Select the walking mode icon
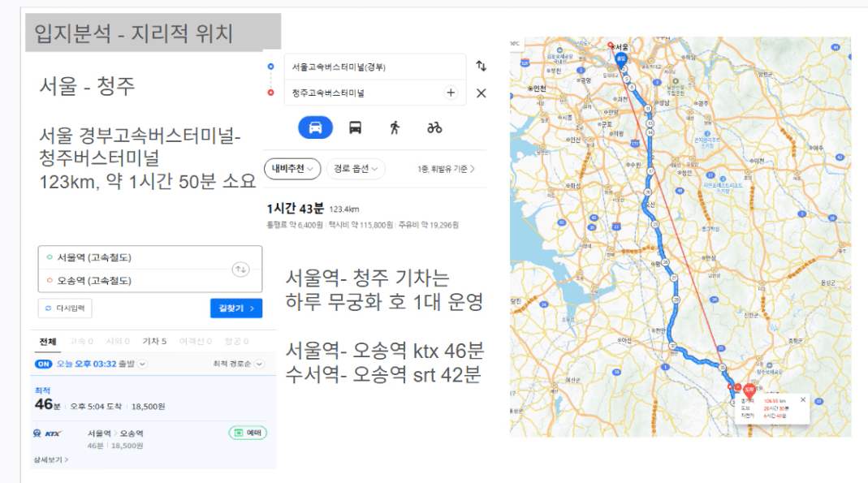 pos(395,127)
